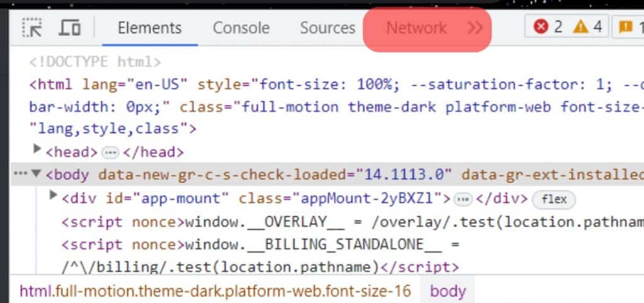Screen dimensions: 644x303
Task: Switch to the Sources tab
Action: [327, 28]
